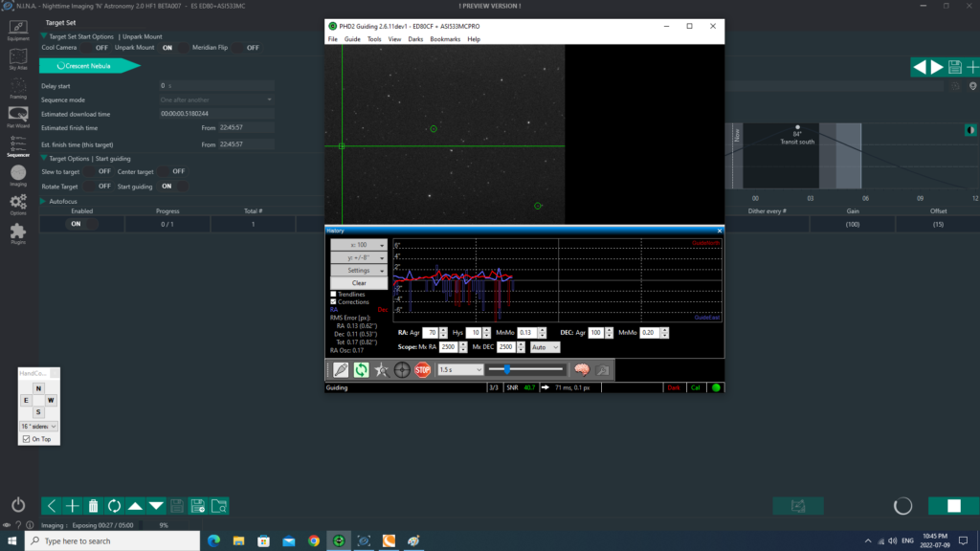The width and height of the screenshot is (980, 551).
Task: Click PHD2 connect equipment icon
Action: click(341, 370)
